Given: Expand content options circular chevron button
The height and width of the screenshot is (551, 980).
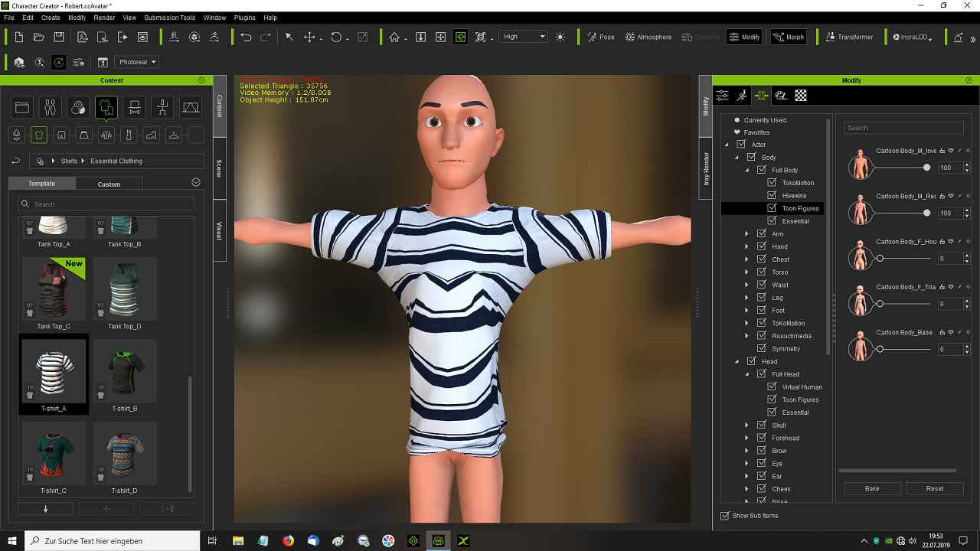Looking at the screenshot, I should pos(196,182).
